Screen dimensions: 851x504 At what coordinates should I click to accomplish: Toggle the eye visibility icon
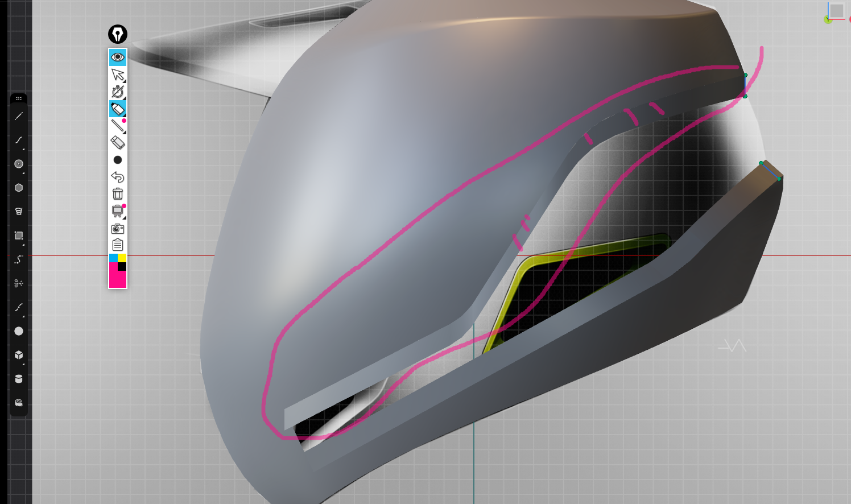(117, 57)
